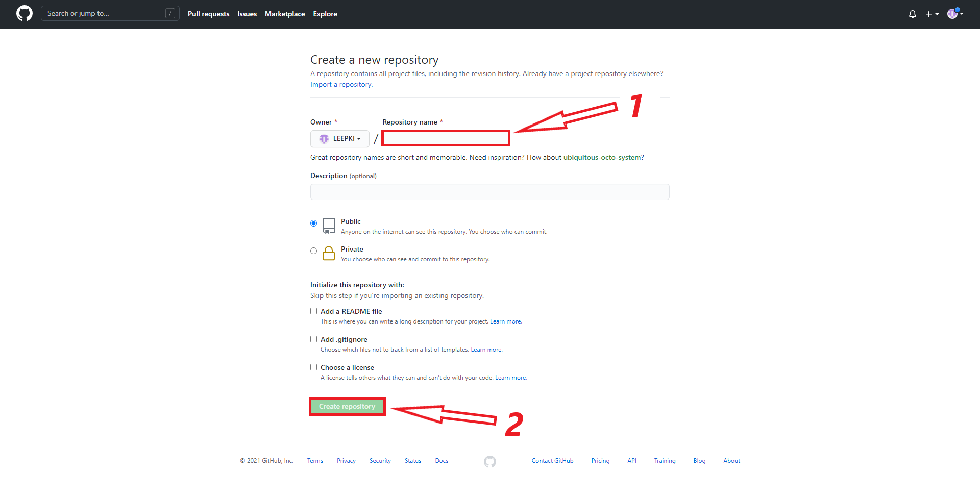This screenshot has width=980, height=497.
Task: Open the About footer link
Action: (x=731, y=461)
